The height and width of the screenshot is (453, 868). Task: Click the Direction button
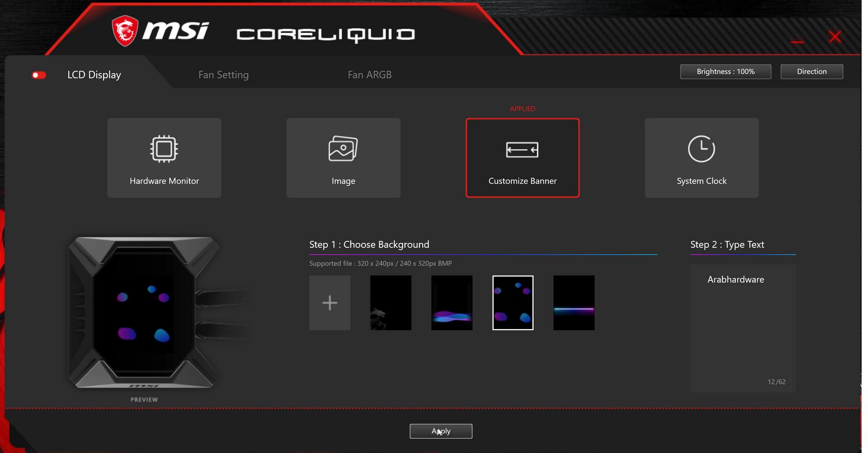coord(811,71)
